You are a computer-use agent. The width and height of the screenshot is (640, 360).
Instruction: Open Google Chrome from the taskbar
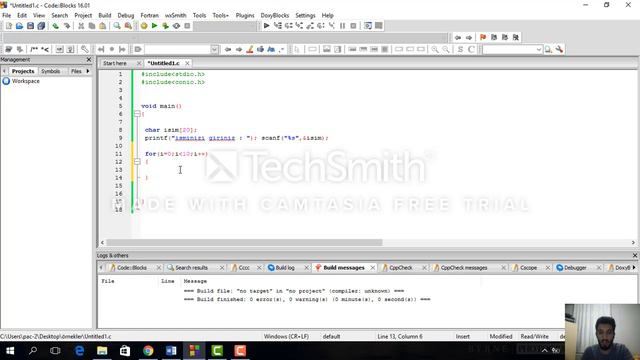pos(148,351)
